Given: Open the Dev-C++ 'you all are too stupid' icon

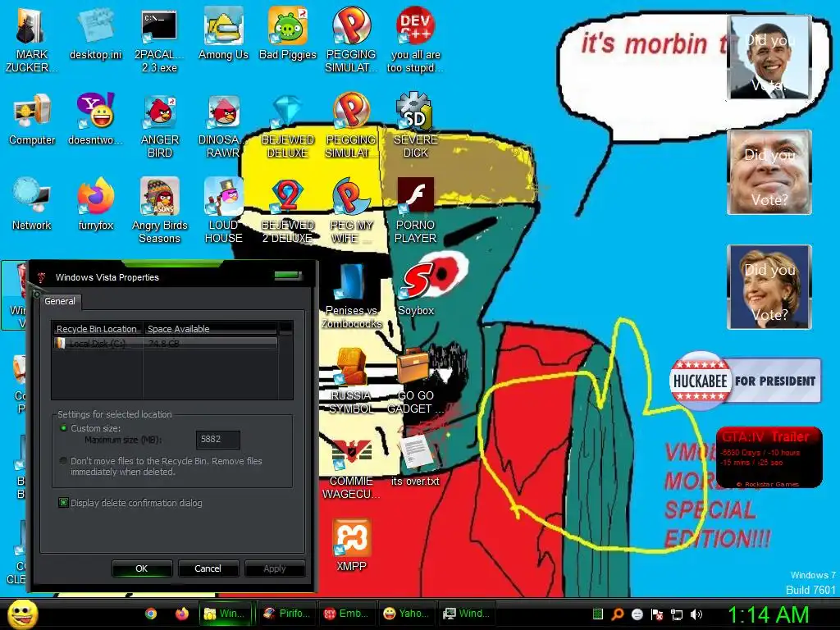Looking at the screenshot, I should pyautogui.click(x=415, y=40).
